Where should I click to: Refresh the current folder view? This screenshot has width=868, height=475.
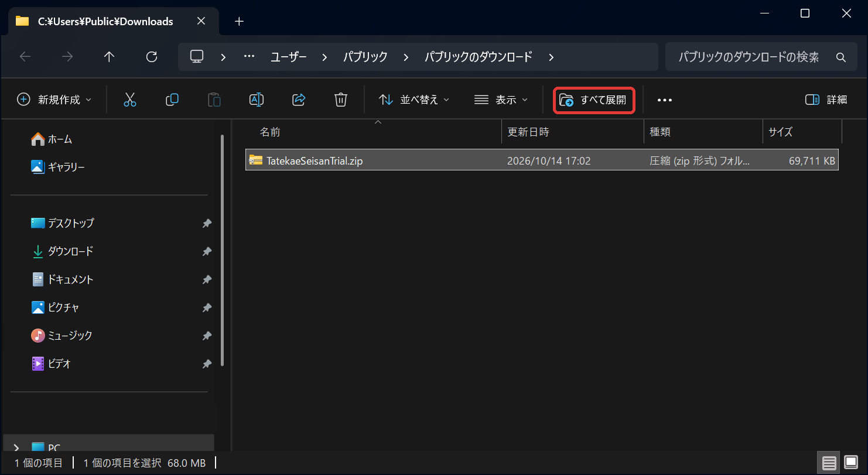pyautogui.click(x=152, y=57)
